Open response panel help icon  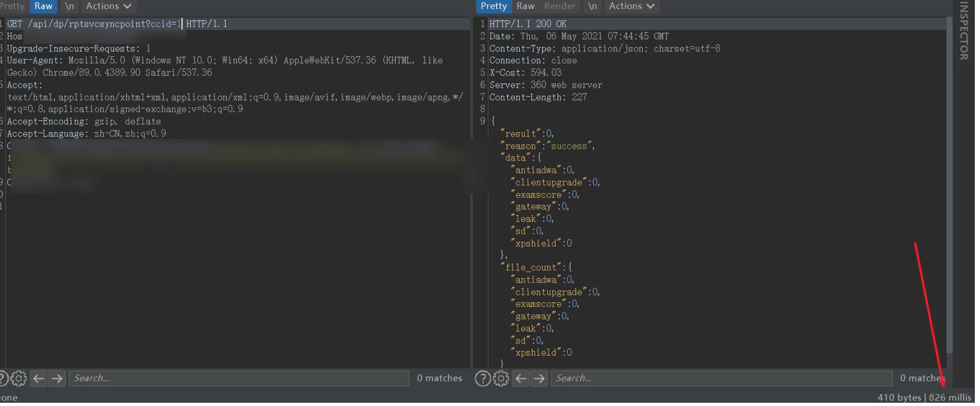[483, 379]
